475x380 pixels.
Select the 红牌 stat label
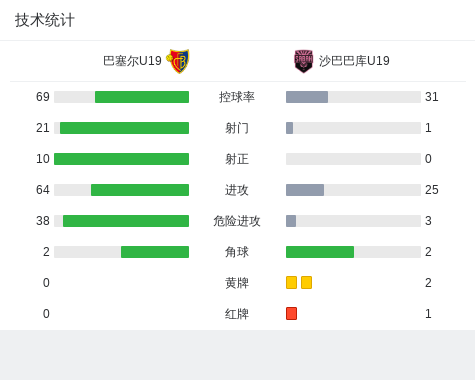point(237,314)
